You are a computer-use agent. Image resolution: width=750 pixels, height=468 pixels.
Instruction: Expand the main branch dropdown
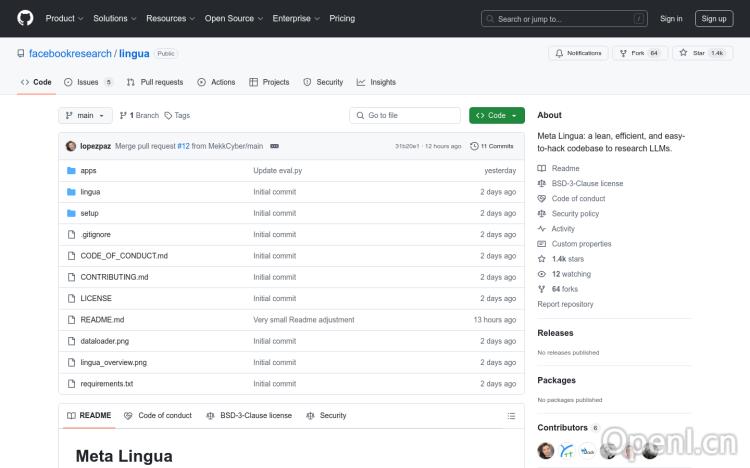(84, 115)
